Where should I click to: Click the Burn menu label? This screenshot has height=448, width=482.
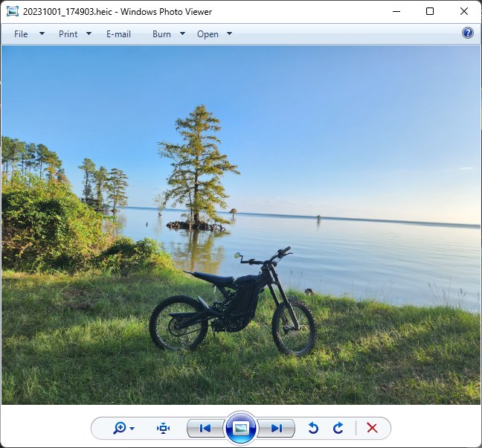pos(161,33)
